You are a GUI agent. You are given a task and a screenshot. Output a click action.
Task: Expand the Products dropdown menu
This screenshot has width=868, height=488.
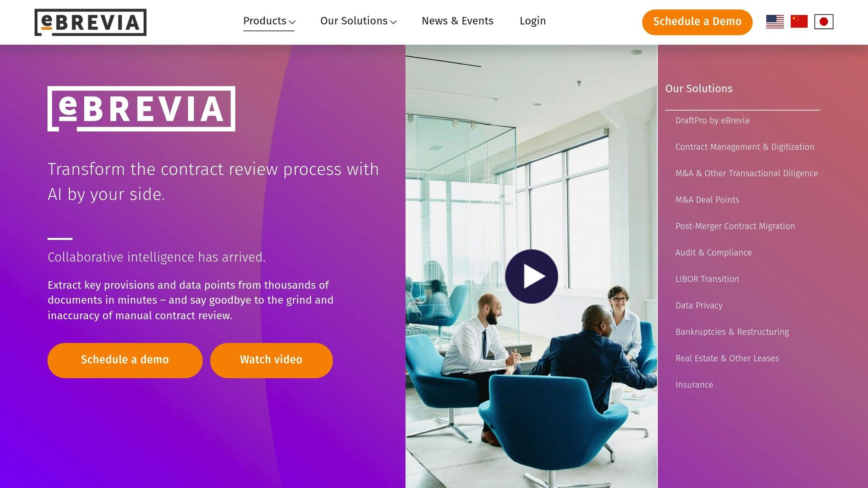click(269, 21)
